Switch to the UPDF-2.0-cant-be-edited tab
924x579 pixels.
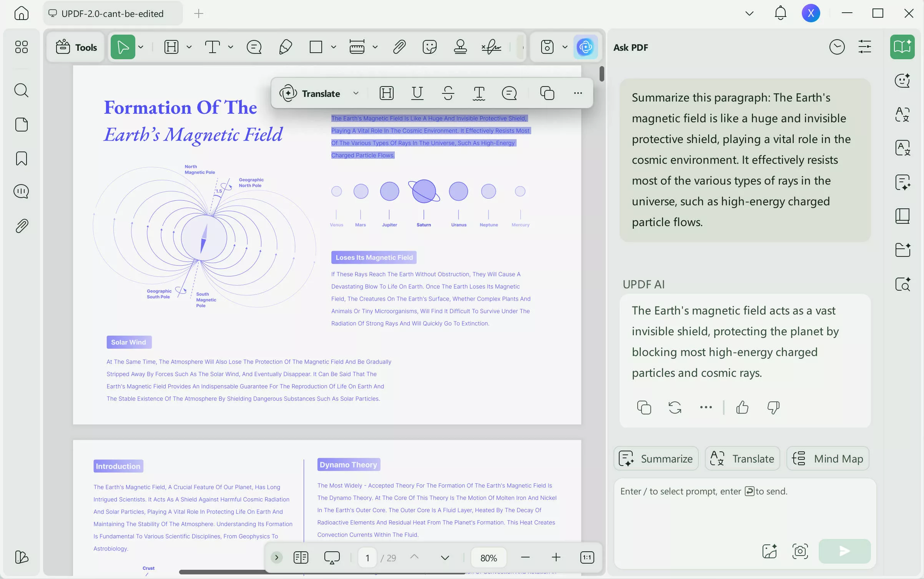click(113, 13)
